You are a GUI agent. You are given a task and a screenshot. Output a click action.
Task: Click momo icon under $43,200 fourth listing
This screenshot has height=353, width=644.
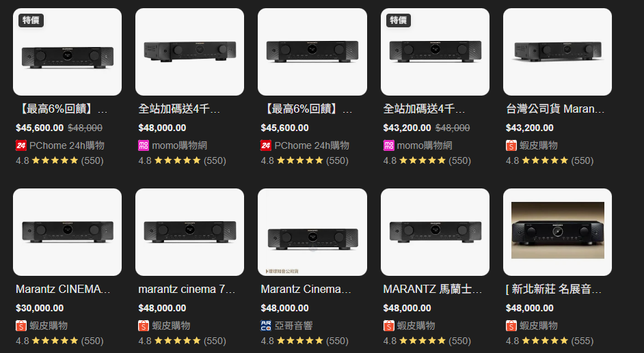(388, 145)
